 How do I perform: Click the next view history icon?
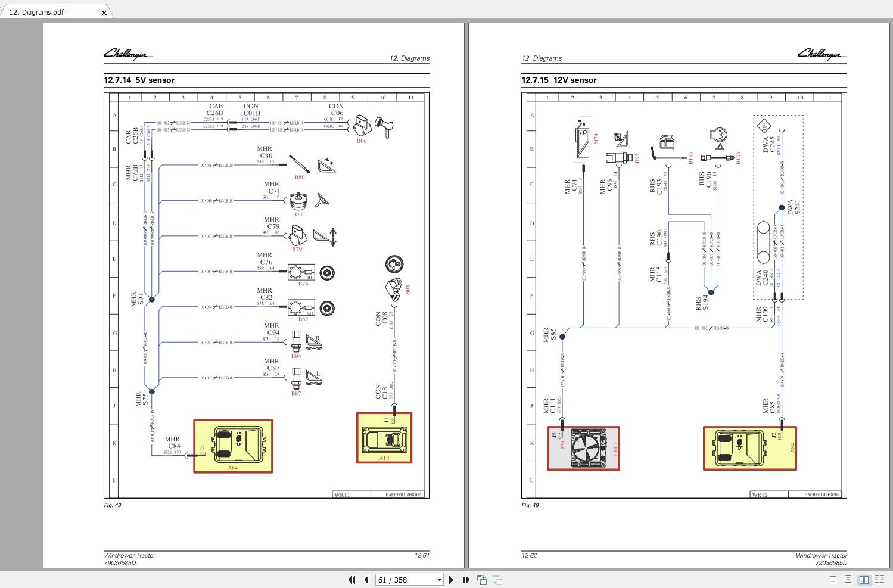point(496,578)
